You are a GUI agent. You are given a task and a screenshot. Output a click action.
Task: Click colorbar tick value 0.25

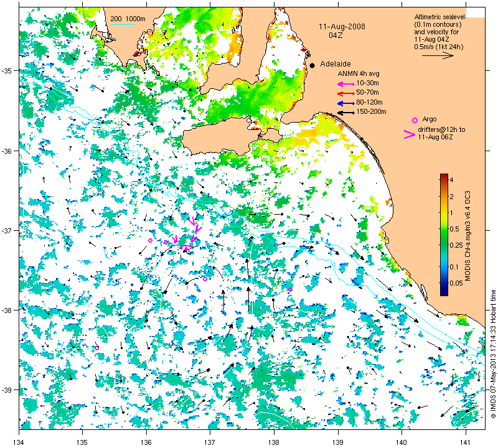(x=456, y=245)
